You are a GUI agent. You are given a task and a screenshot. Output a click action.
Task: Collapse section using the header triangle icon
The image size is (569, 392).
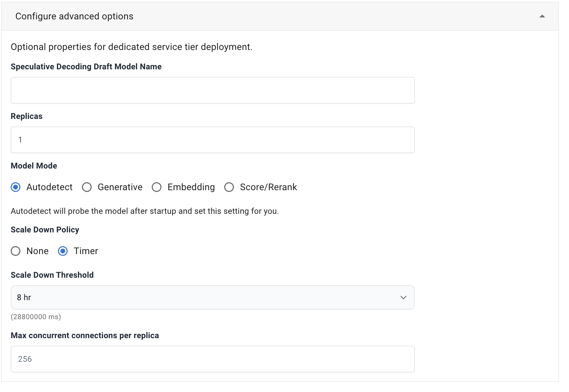(x=542, y=16)
